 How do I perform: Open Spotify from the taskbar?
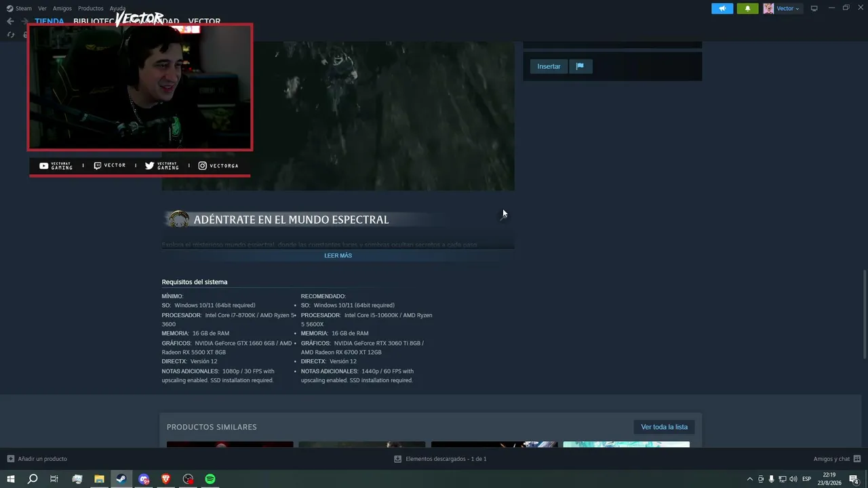click(210, 479)
